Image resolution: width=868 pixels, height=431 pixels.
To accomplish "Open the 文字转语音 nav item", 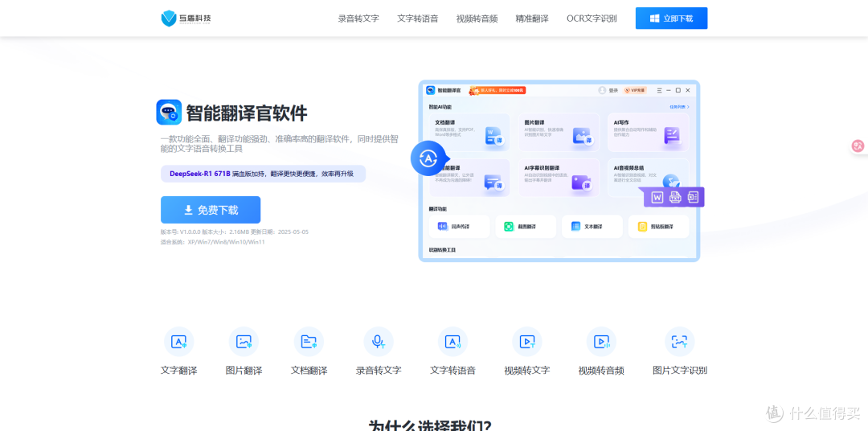I will (x=417, y=18).
